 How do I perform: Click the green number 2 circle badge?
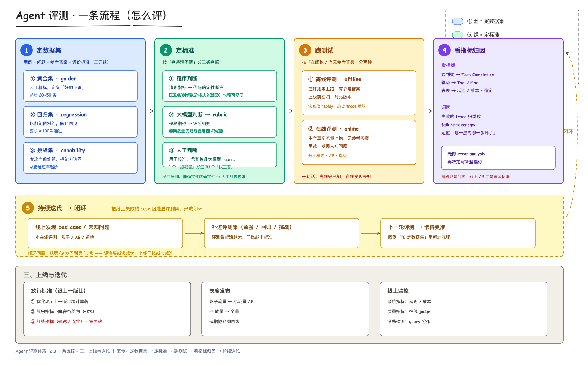pyautogui.click(x=166, y=50)
